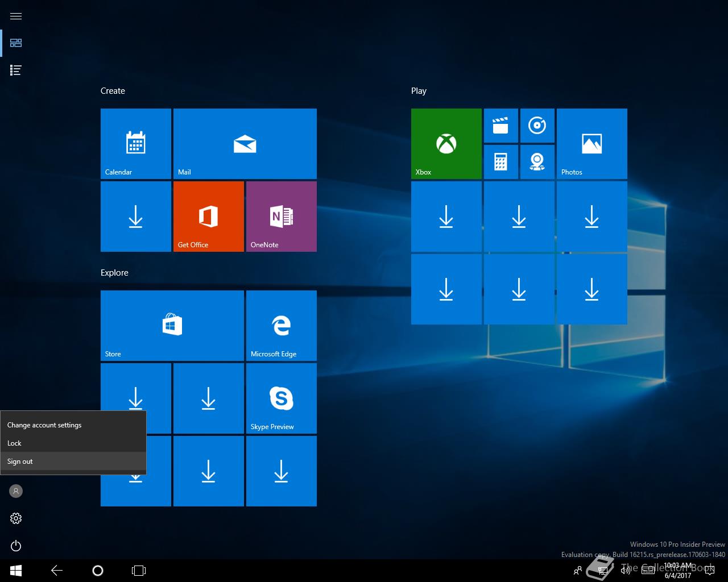728x582 pixels.
Task: Open the Camera webcam tile
Action: 537,162
